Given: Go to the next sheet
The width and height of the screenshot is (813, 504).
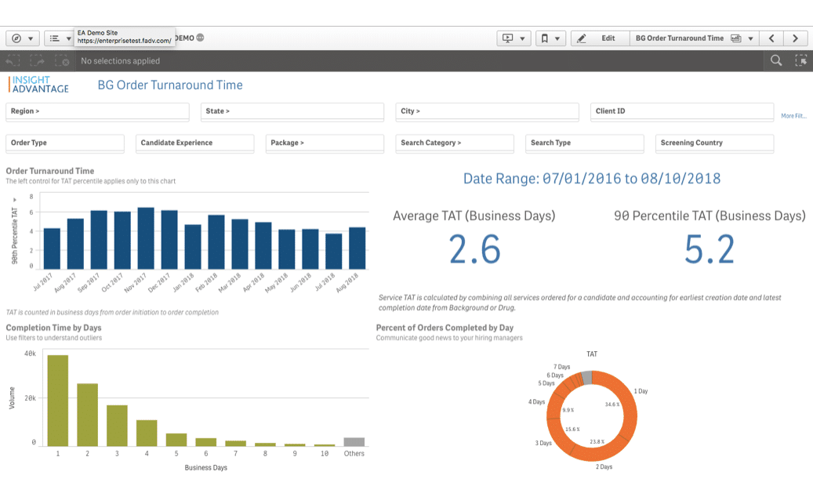Looking at the screenshot, I should pos(796,38).
